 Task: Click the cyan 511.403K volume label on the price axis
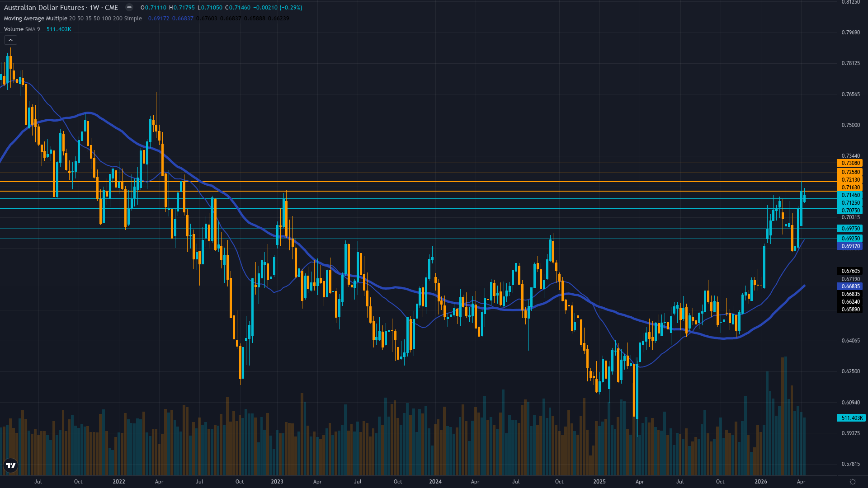pyautogui.click(x=852, y=418)
